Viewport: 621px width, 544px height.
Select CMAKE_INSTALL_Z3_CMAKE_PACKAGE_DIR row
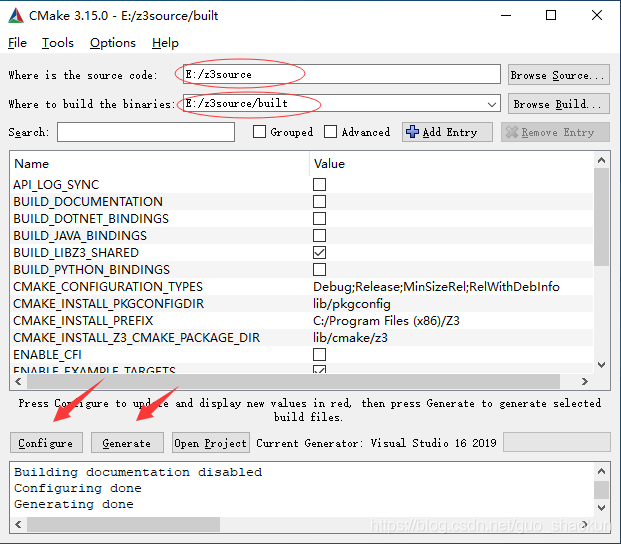137,338
